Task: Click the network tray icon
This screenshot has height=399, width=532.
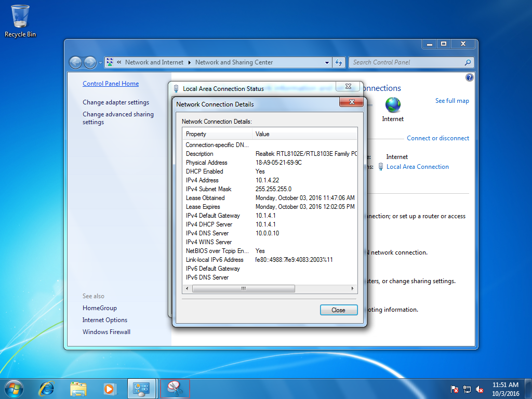Action: coord(467,389)
